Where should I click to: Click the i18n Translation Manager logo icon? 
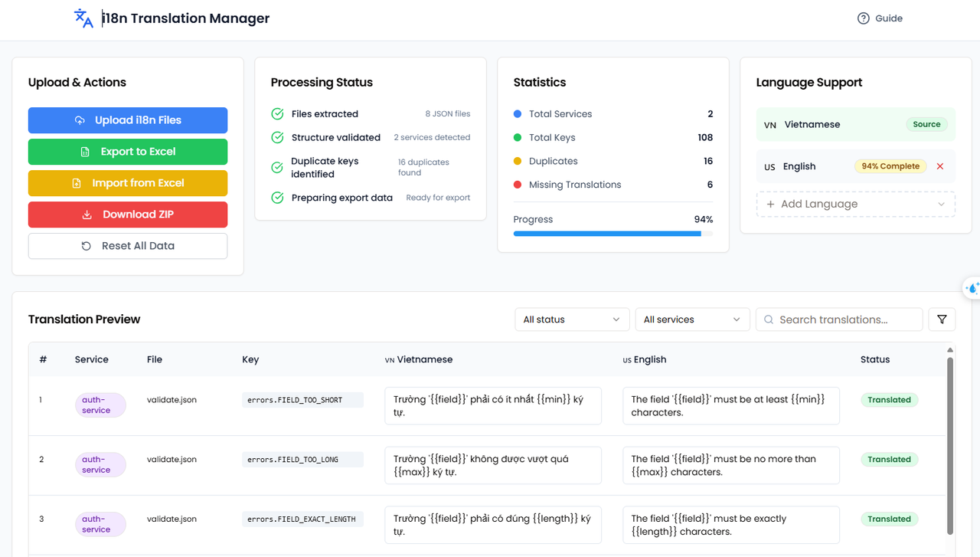pyautogui.click(x=82, y=17)
